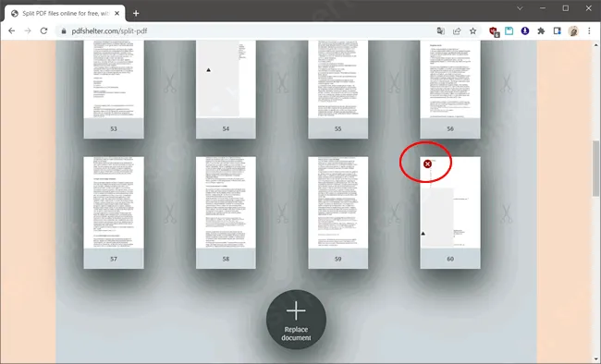
Task: Click the share page icon
Action: click(x=457, y=31)
